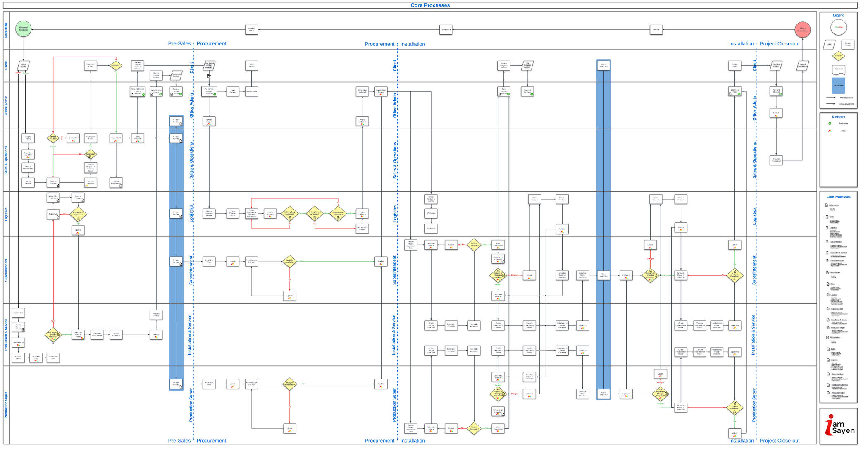
Task: Click the Document shape in the Legend
Action: 838,69
